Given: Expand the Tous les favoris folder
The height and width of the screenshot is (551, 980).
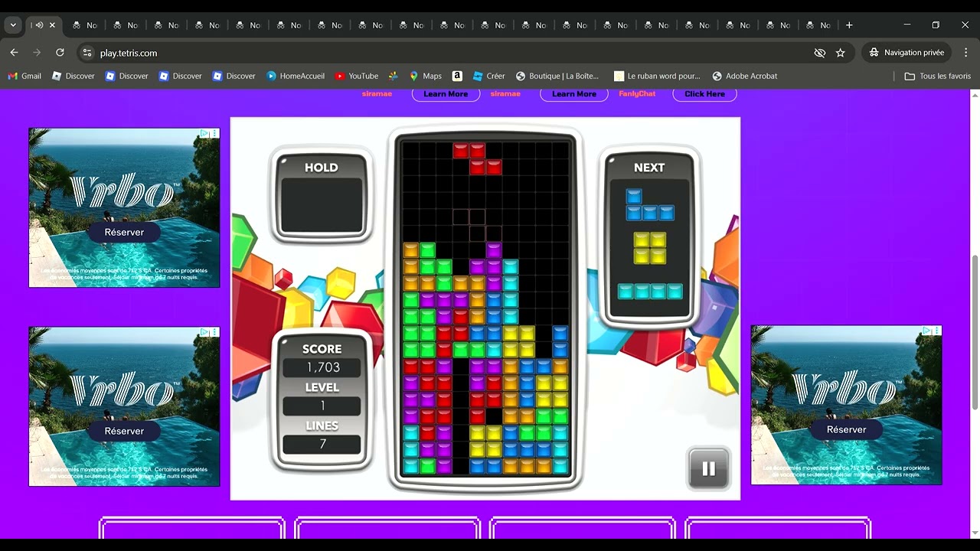Looking at the screenshot, I should (x=938, y=76).
